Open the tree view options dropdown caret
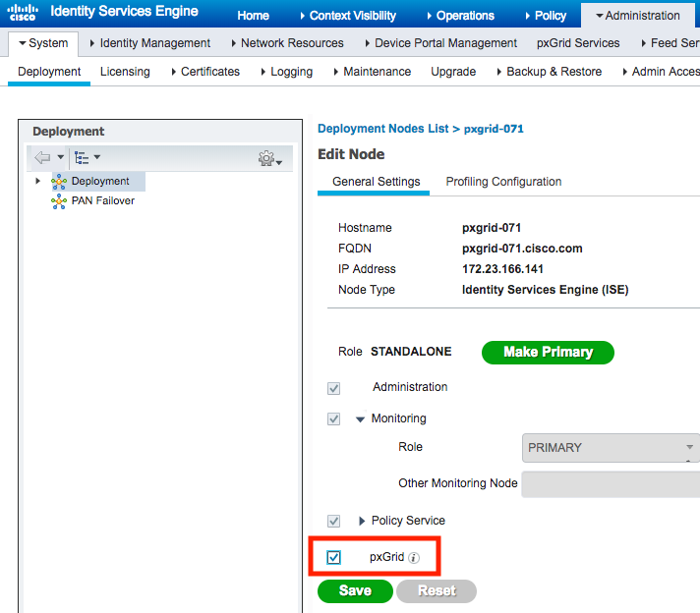The width and height of the screenshot is (700, 613). click(x=97, y=157)
